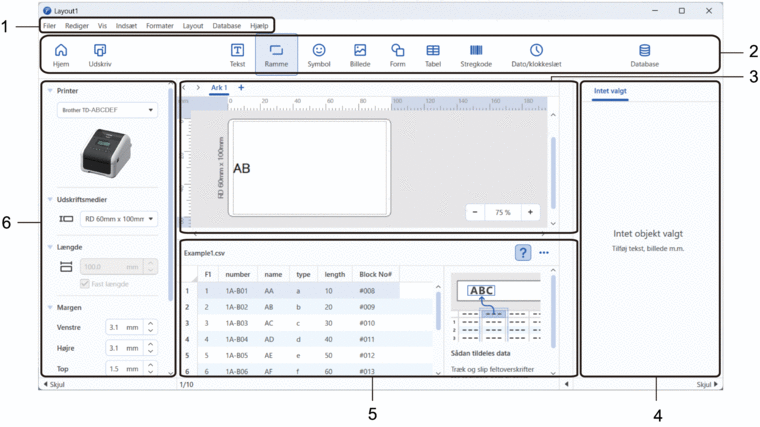760x427 pixels.
Task: Click the canvas vertical scrollbar
Action: pos(553,173)
